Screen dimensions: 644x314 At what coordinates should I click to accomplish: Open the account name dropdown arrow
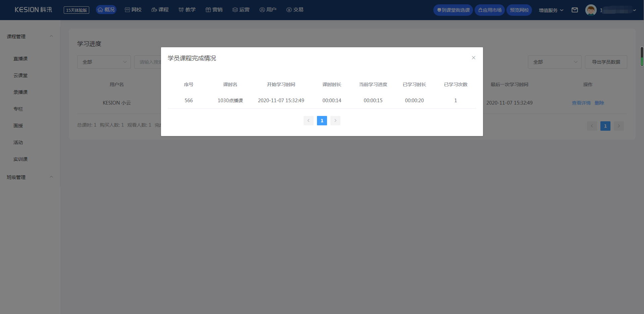tap(634, 10)
